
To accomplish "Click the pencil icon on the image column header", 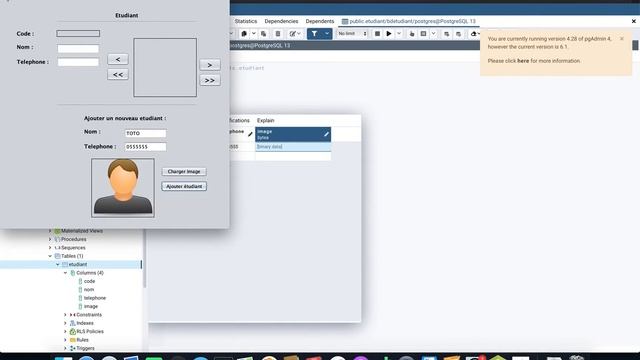I will (327, 134).
